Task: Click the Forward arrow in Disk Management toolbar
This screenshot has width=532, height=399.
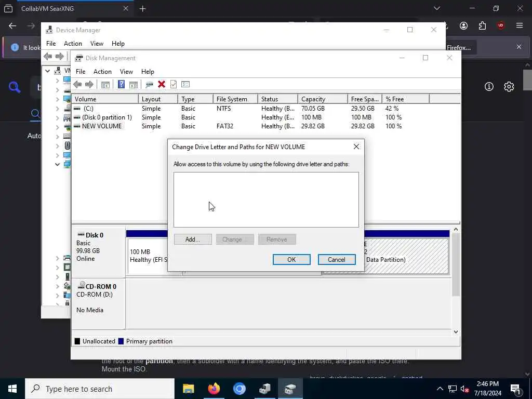Action: (89, 85)
